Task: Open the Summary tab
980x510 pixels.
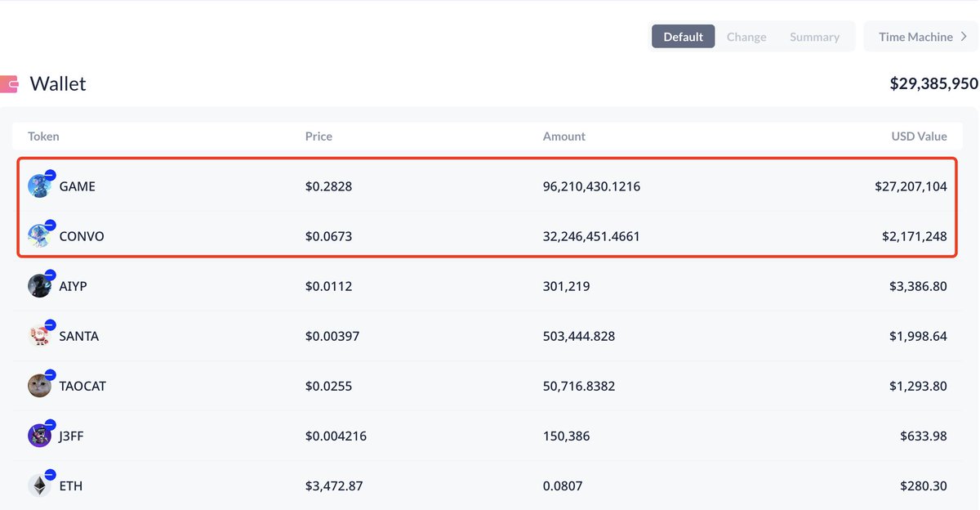Action: [x=814, y=36]
